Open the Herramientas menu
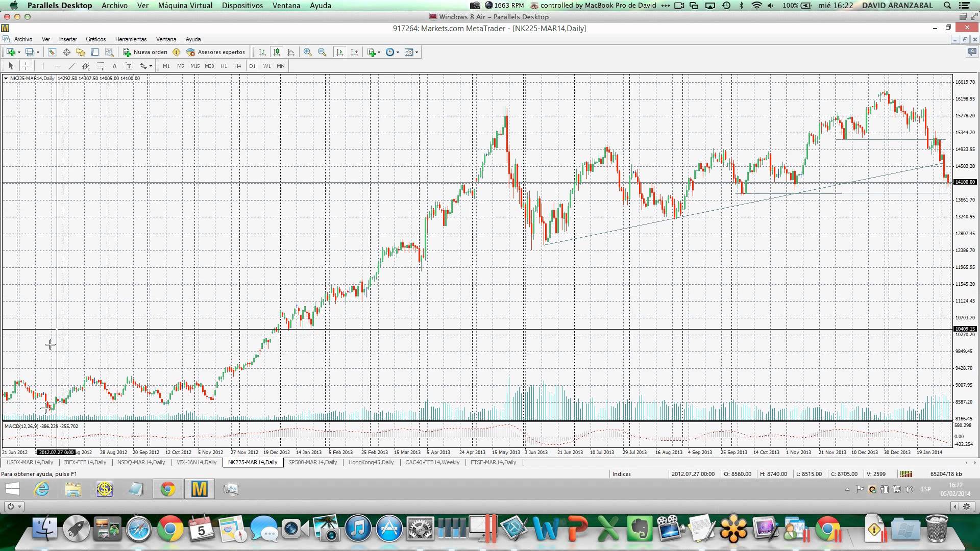The height and width of the screenshot is (551, 980). point(131,39)
